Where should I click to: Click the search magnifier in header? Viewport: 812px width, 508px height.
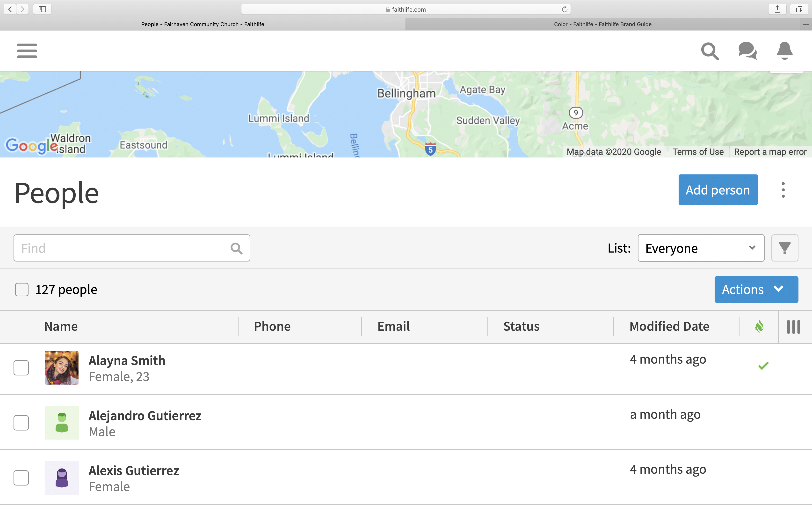[x=710, y=51]
